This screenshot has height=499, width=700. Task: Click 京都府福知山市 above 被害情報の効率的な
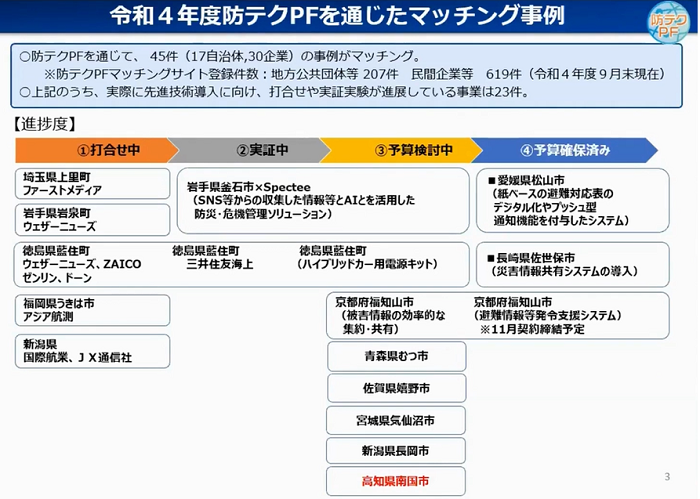pyautogui.click(x=374, y=302)
